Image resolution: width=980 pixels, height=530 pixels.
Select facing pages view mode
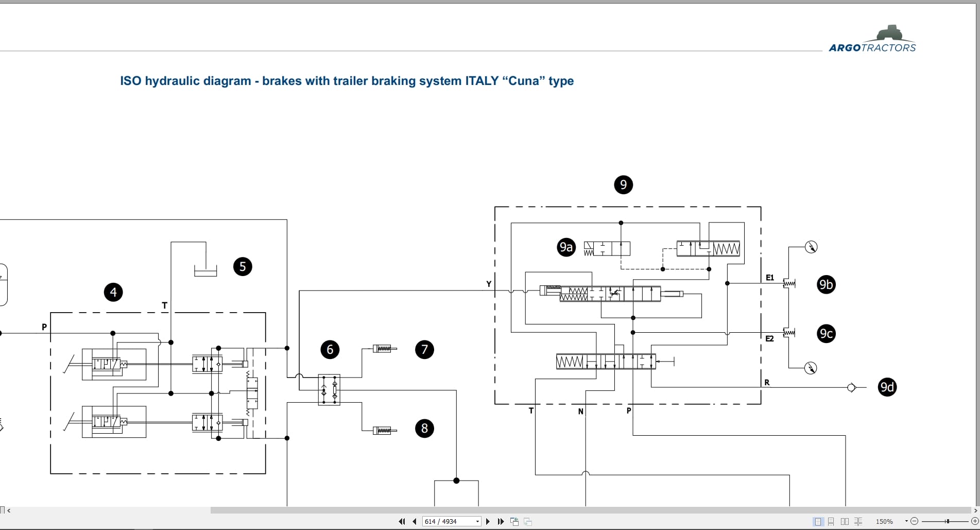[845, 521]
